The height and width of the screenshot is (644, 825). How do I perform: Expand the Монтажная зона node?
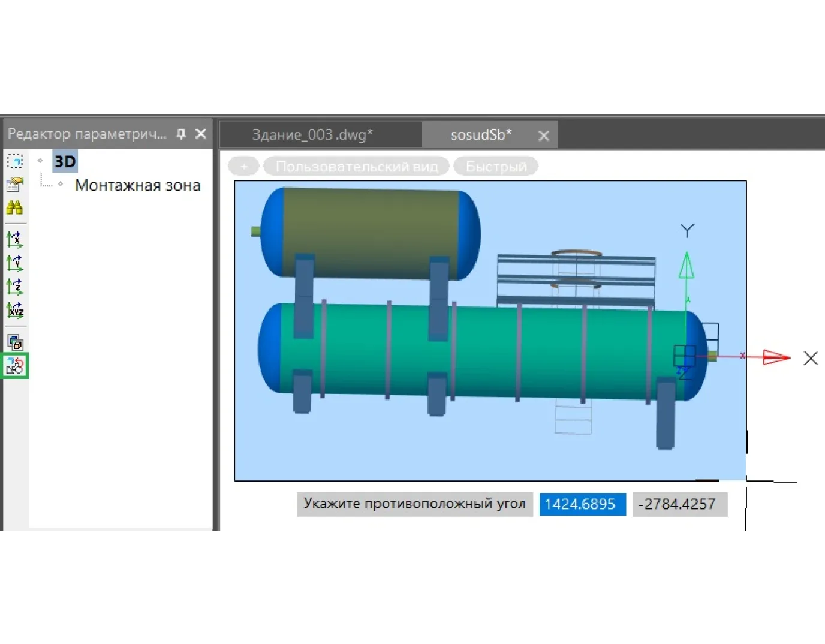(61, 184)
